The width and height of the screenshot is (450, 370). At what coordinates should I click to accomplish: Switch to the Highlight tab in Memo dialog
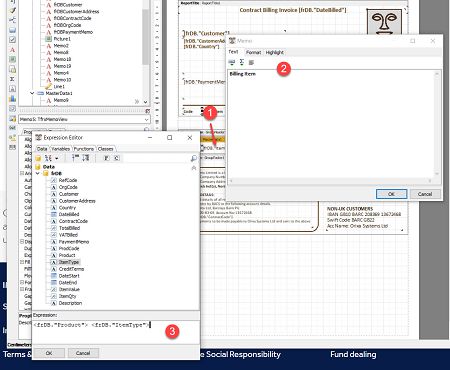pos(275,52)
